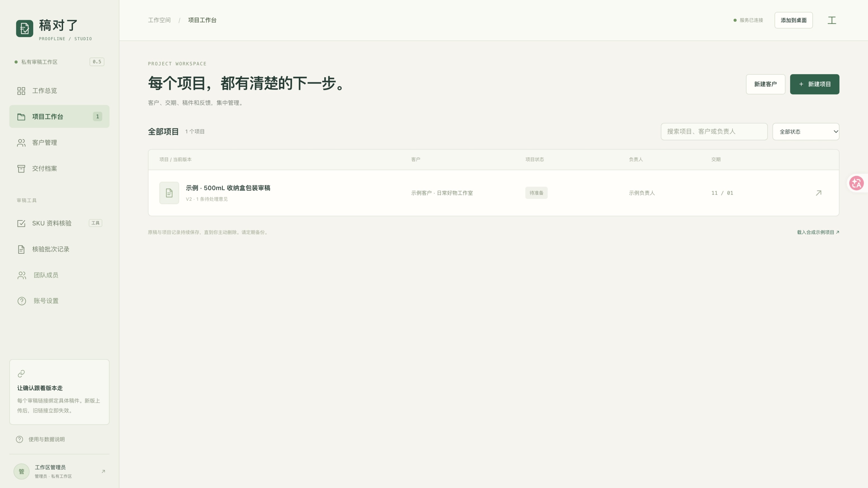Viewport: 868px width, 488px height.
Task: Click the 搜索项目、客户或负责人 search field
Action: [x=714, y=132]
